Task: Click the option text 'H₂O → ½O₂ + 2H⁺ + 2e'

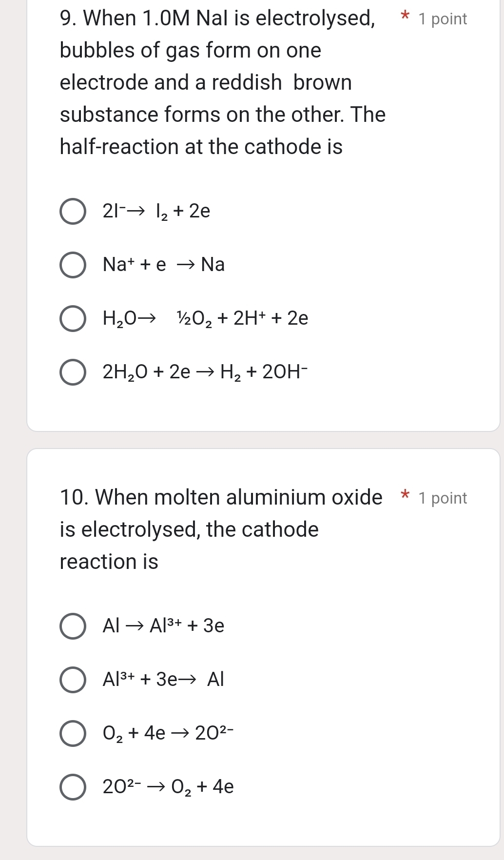Action: click(x=205, y=318)
